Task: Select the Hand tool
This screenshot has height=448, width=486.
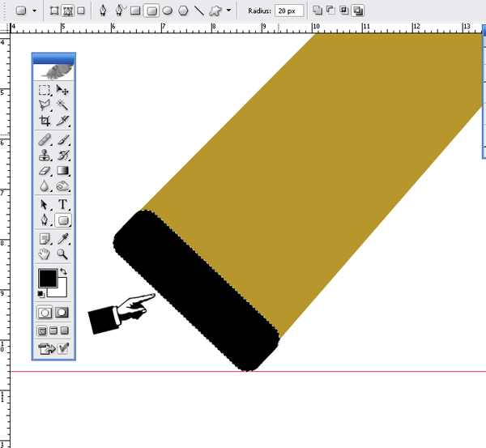Action: click(45, 254)
